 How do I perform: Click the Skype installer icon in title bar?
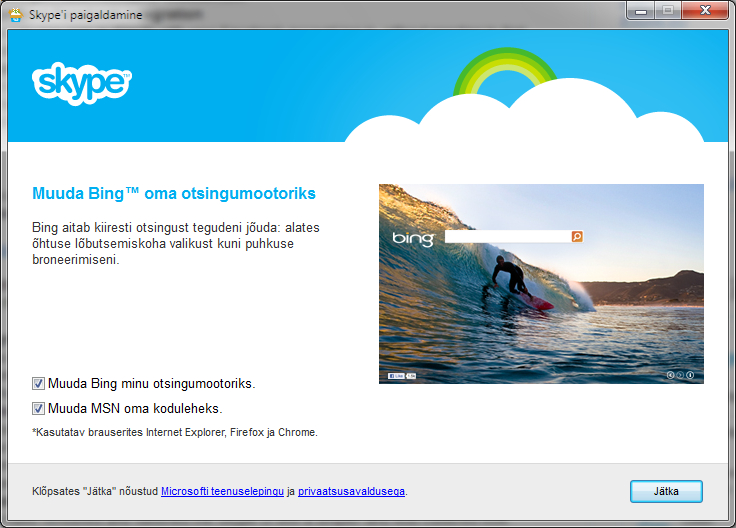click(16, 15)
